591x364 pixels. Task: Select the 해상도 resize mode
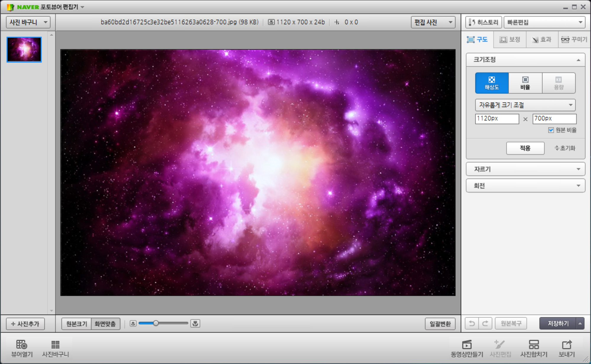click(492, 83)
